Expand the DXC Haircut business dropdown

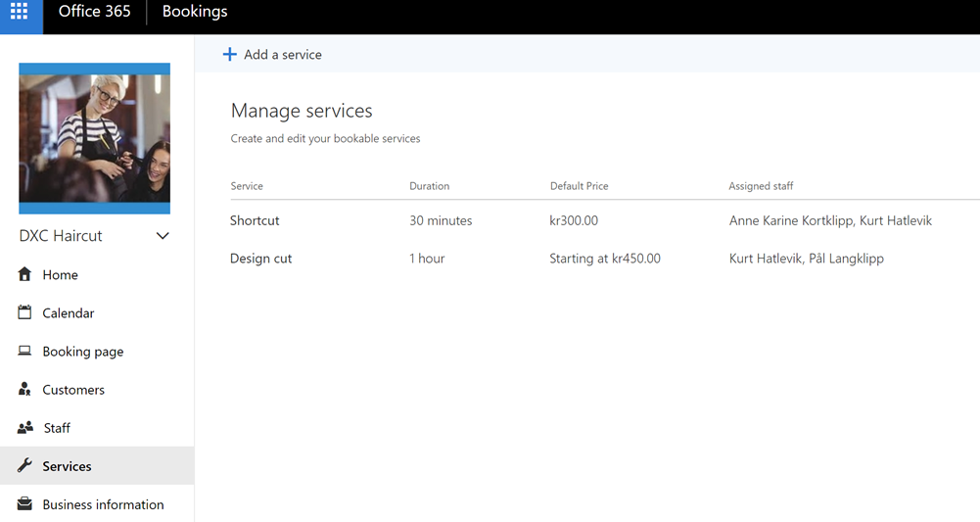(163, 236)
